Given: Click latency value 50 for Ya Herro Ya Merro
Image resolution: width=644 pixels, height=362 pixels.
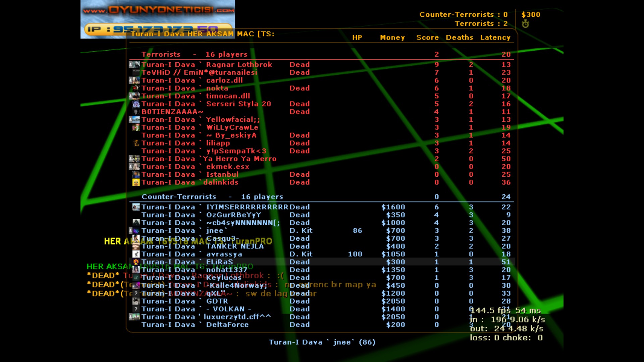Looking at the screenshot, I should pyautogui.click(x=506, y=159).
